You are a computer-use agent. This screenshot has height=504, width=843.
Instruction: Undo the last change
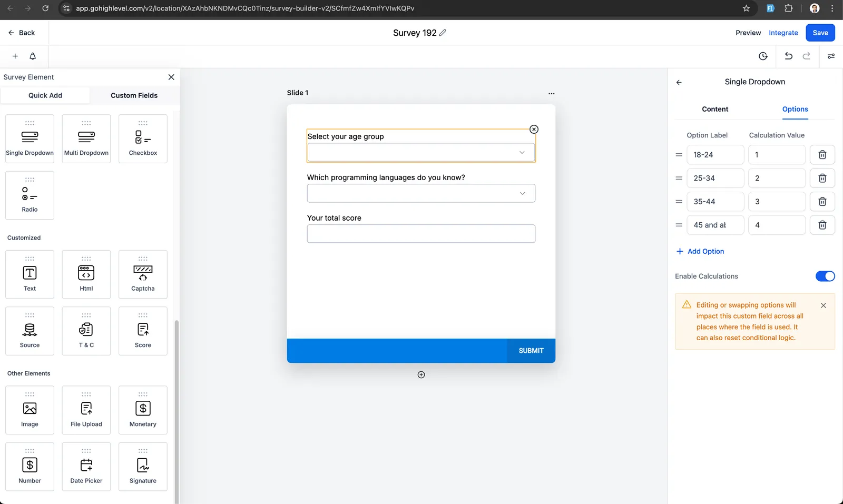coord(788,56)
